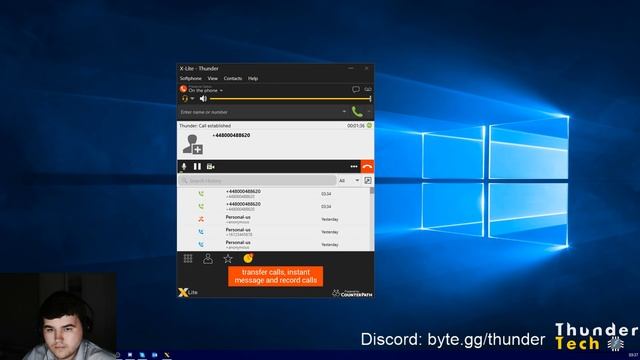Click the red missed call icon
Screen dimensions: 640x360
pyautogui.click(x=201, y=219)
